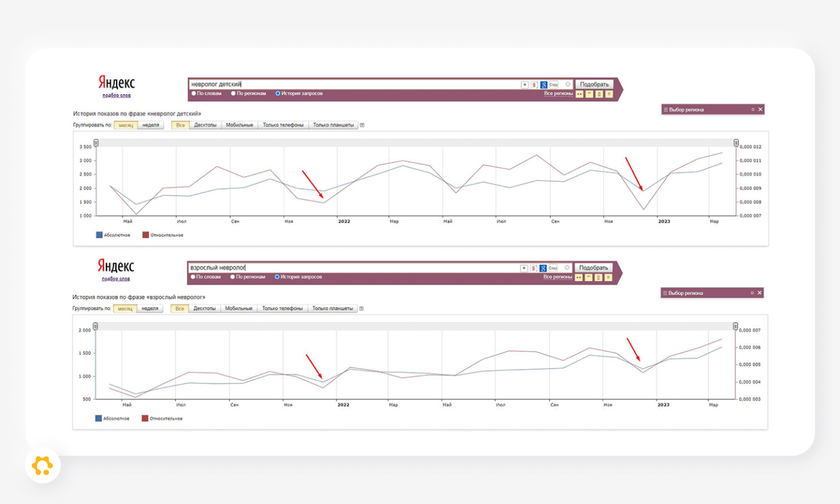Image resolution: width=840 pixels, height=504 pixels.
Task: Click the plus icon in 'невролог детский' search bar
Action: tap(525, 85)
